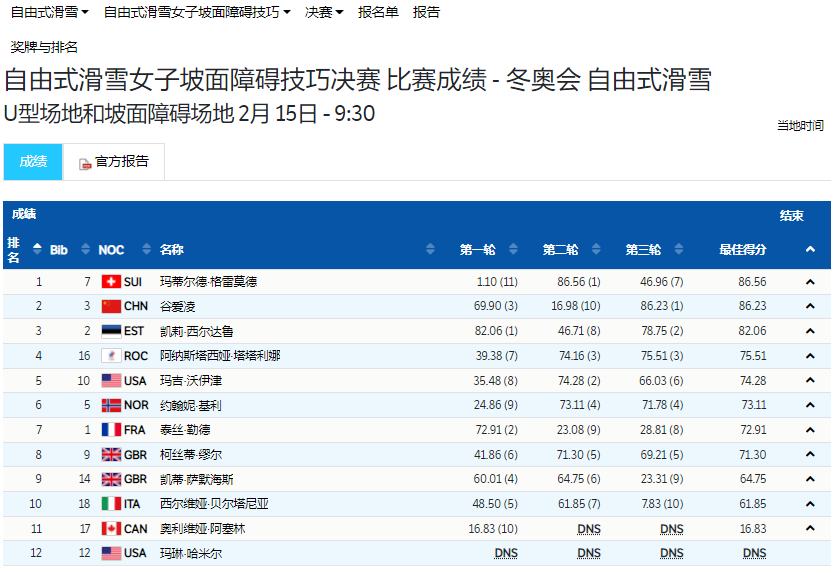This screenshot has width=837, height=573.
Task: Click the 当地时间 label
Action: tap(800, 125)
